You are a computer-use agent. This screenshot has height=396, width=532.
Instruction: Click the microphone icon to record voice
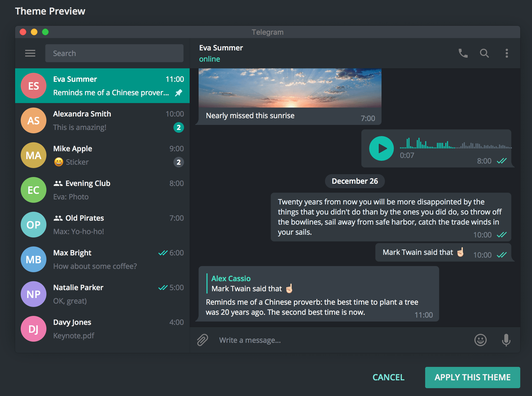[506, 340]
